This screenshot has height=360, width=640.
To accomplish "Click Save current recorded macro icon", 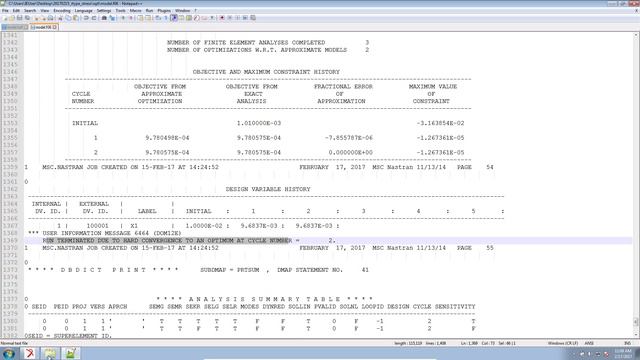I will [x=253, y=18].
